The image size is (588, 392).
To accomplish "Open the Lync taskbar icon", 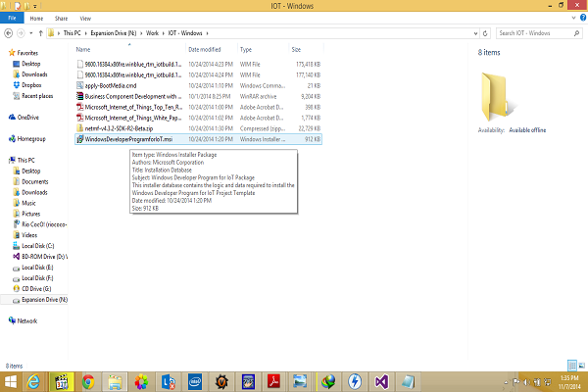I will click(169, 382).
